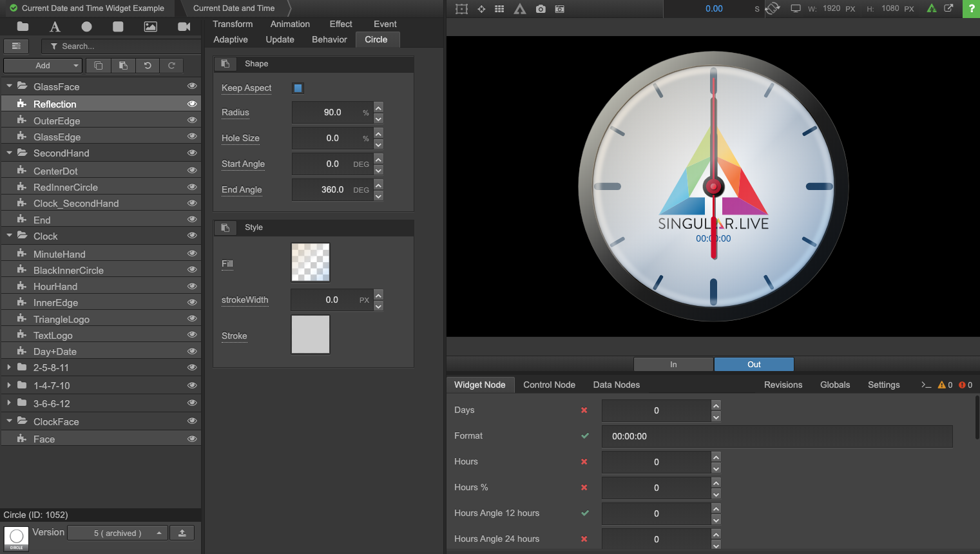Screen dimensions: 980x554
Task: Toggle the Keep Aspect checkbox
Action: pyautogui.click(x=298, y=88)
